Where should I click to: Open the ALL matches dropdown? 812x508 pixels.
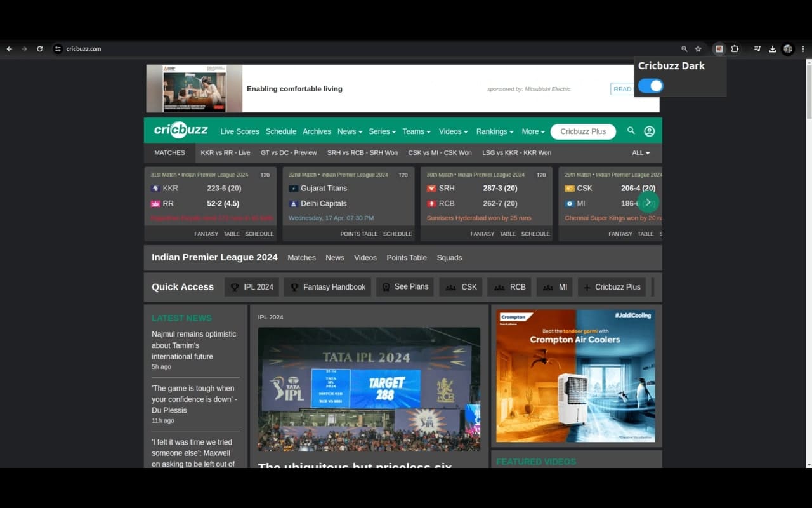pyautogui.click(x=641, y=153)
